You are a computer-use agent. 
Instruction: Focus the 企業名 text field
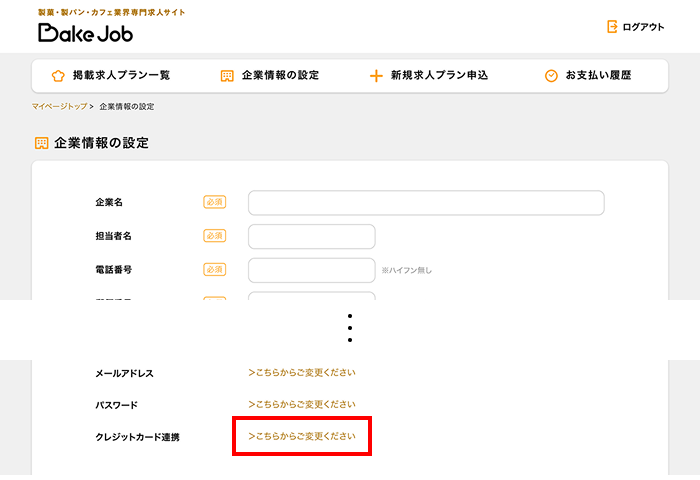click(426, 203)
